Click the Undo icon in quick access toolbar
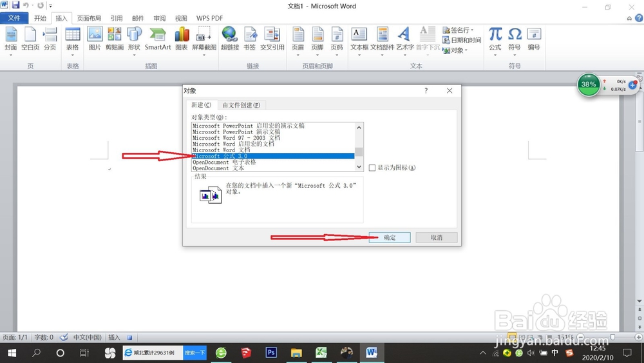 26,5
